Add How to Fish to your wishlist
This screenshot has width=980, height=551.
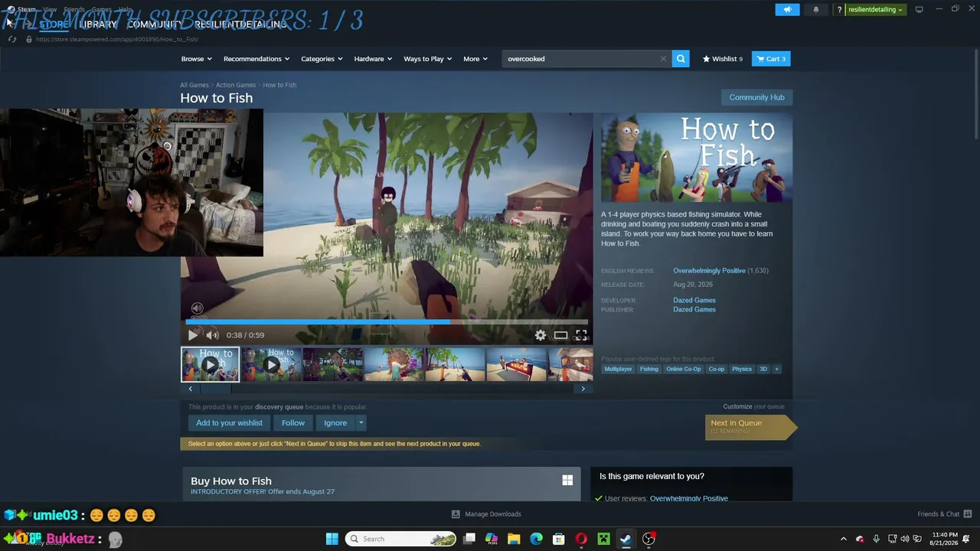[229, 423]
